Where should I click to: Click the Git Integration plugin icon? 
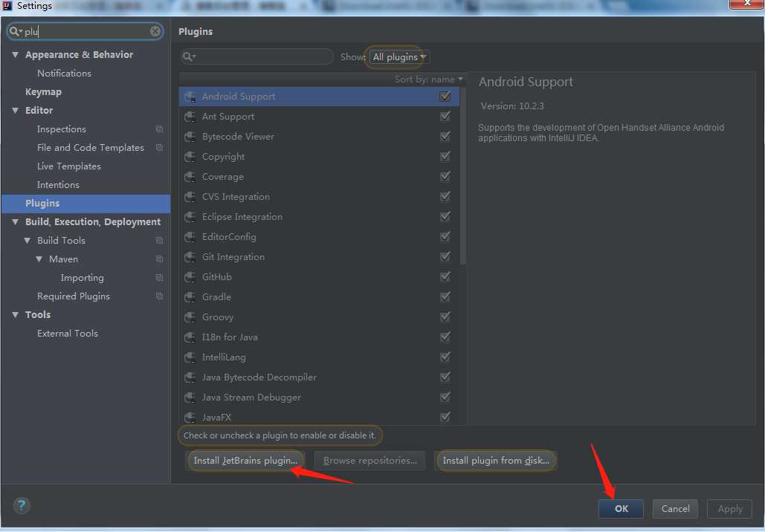tap(190, 256)
